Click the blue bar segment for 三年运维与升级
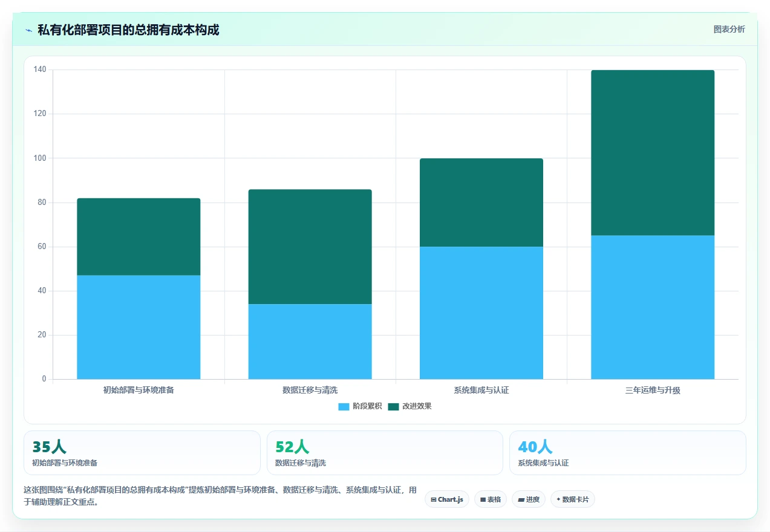Viewport: 770px width, 532px height. click(x=653, y=307)
